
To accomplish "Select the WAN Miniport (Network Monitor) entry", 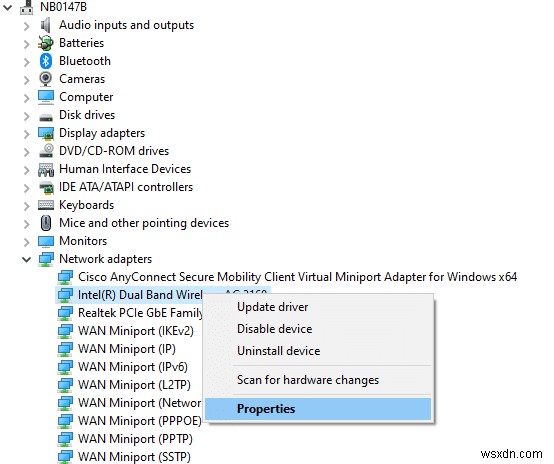I will pyautogui.click(x=140, y=403).
